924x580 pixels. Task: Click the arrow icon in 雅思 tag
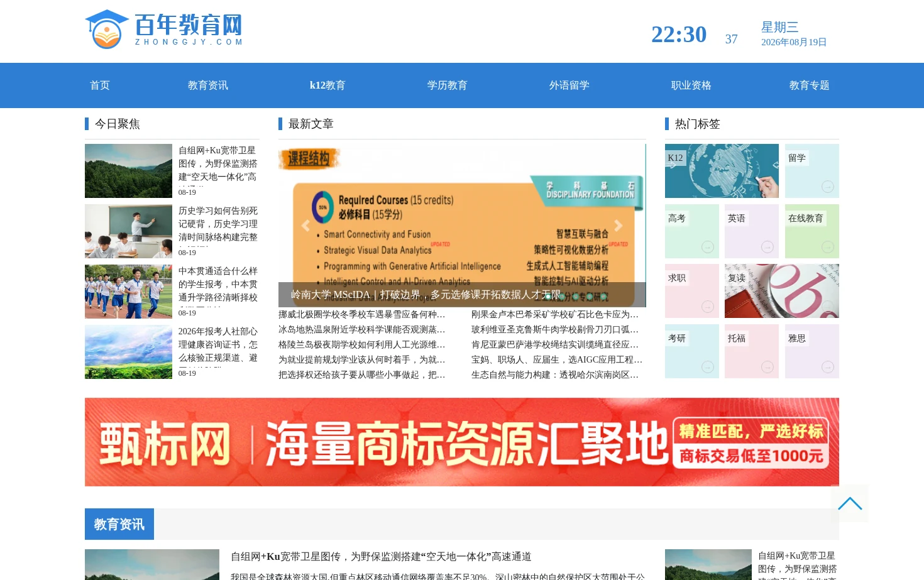828,367
